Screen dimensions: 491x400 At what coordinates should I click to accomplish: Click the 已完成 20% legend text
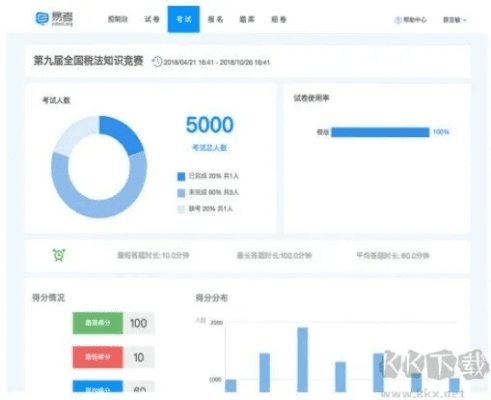tap(214, 176)
